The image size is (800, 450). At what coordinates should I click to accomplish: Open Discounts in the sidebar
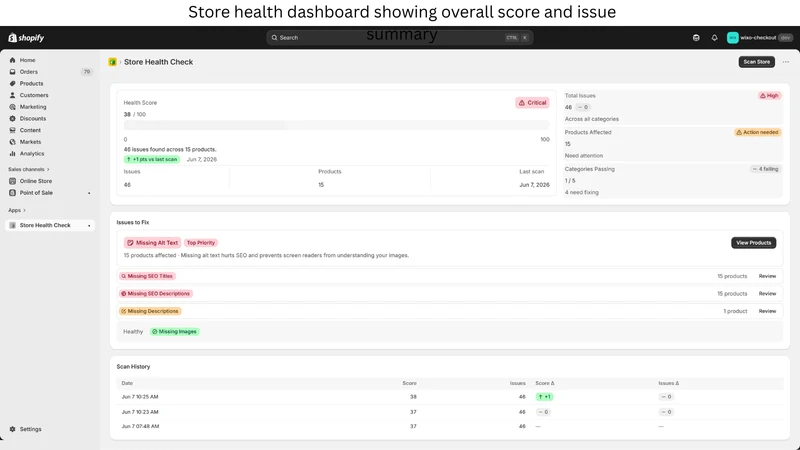[33, 118]
